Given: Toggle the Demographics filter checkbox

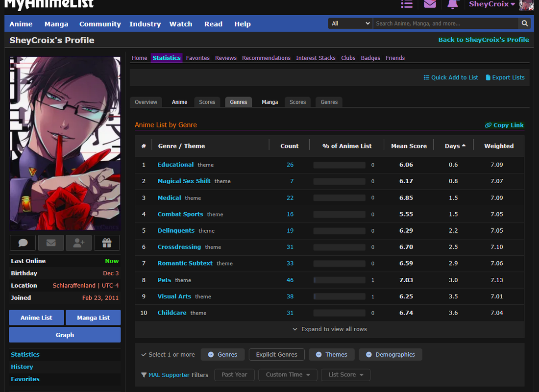Looking at the screenshot, I should click(x=390, y=355).
